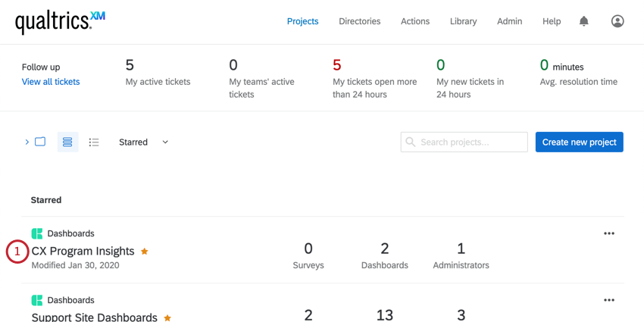Click the Create new project button
The width and height of the screenshot is (644, 322).
coord(579,142)
